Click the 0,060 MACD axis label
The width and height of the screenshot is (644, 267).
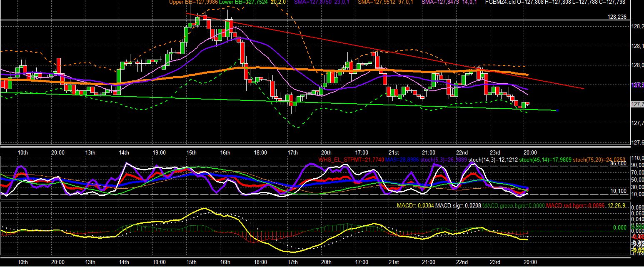(638, 212)
